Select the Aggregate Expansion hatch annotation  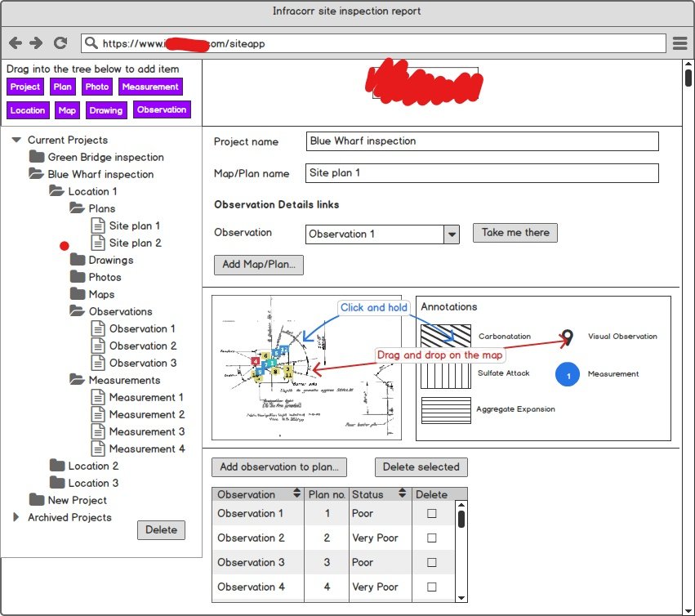[x=445, y=410]
